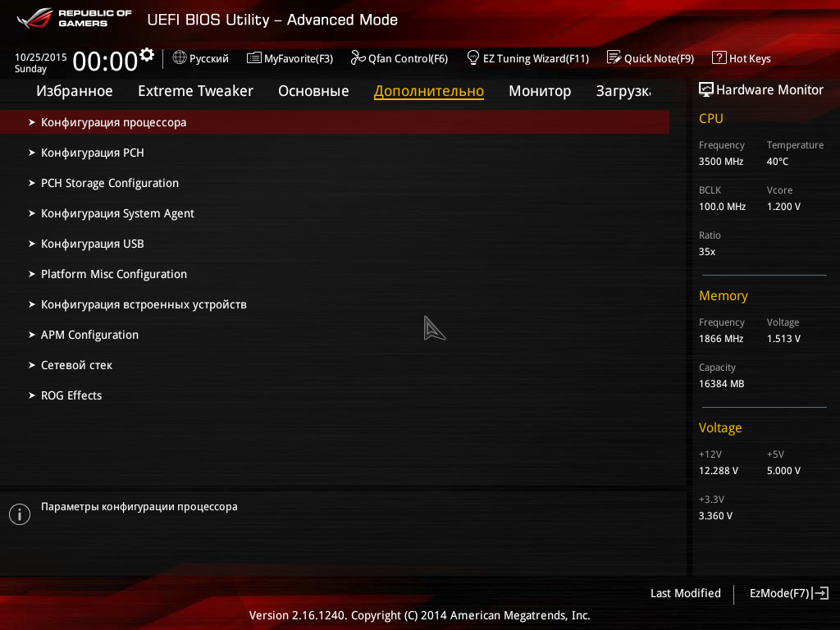Click the Version 2.16.1240 copyright line
This screenshot has width=840, height=630.
[x=419, y=615]
